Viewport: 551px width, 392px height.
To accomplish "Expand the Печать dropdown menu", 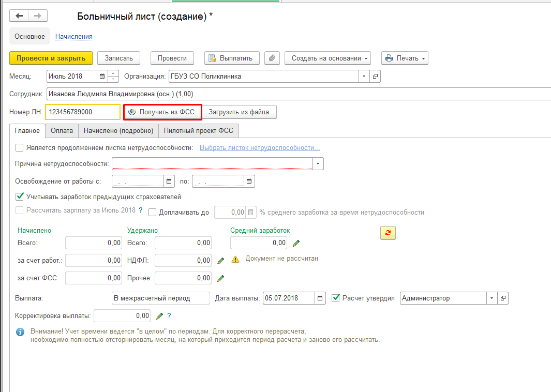I will tap(405, 58).
